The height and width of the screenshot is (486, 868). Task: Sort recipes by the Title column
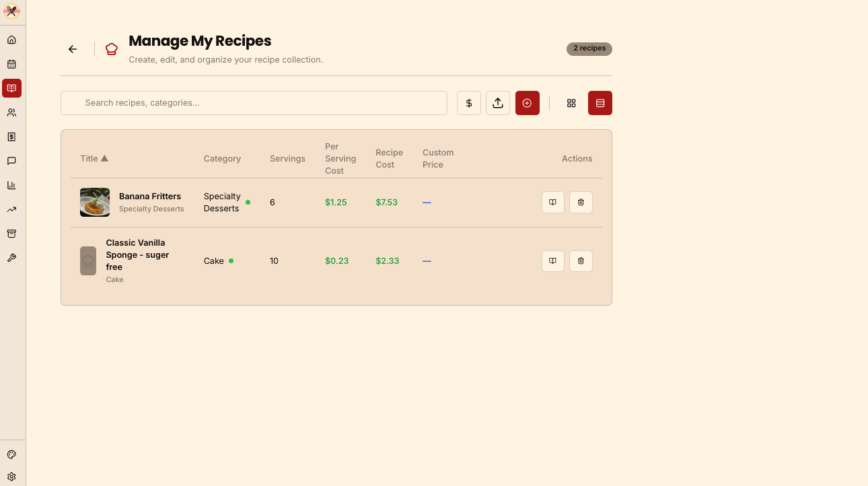tap(94, 158)
